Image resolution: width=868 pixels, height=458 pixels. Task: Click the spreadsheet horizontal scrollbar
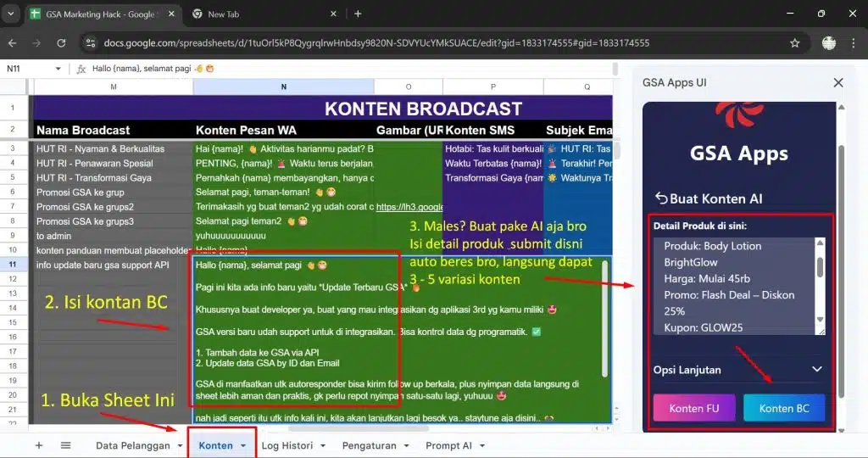coord(359,428)
